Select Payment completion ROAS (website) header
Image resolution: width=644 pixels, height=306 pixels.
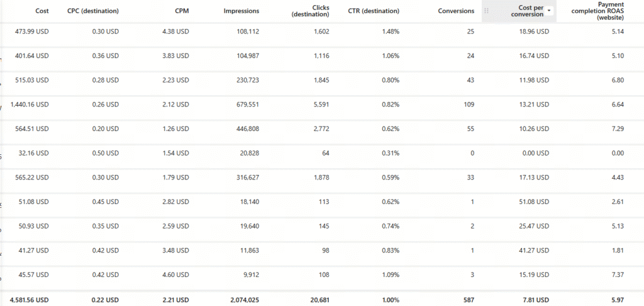point(597,11)
